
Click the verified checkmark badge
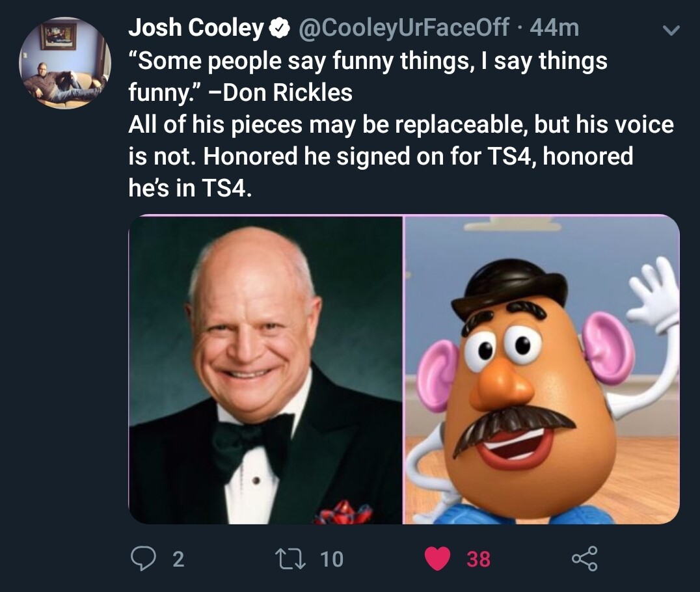pos(279,27)
